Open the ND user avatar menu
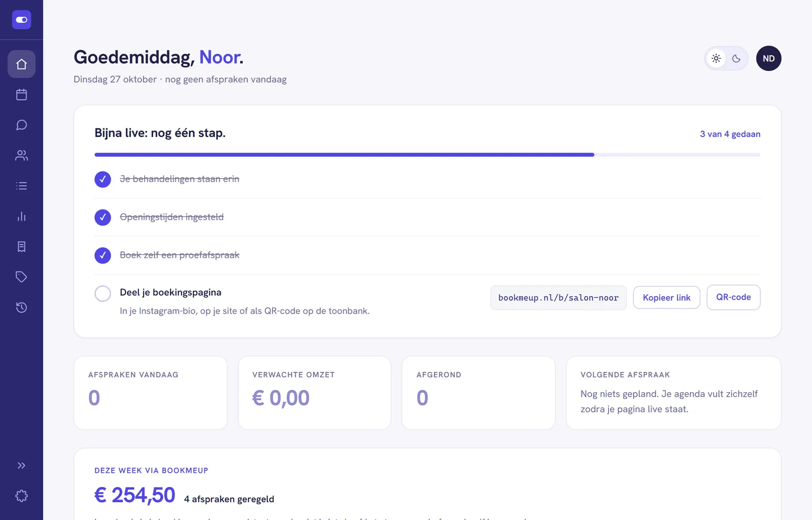812x520 pixels. click(x=769, y=58)
